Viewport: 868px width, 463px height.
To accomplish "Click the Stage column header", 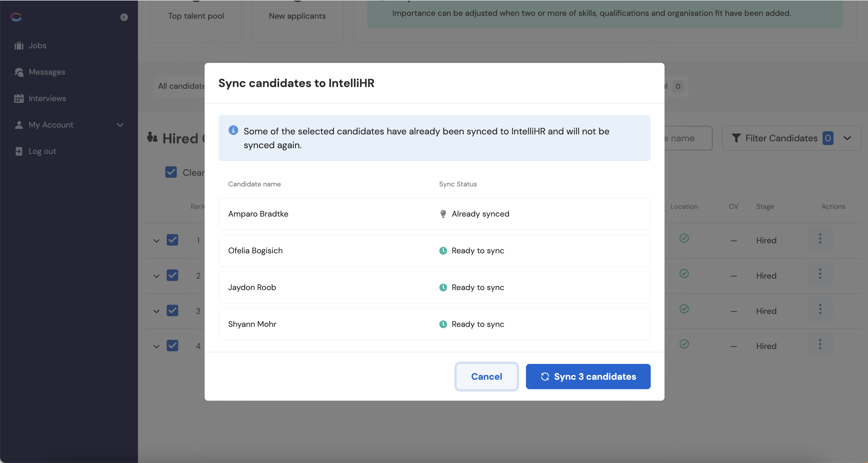I will pyautogui.click(x=765, y=207).
